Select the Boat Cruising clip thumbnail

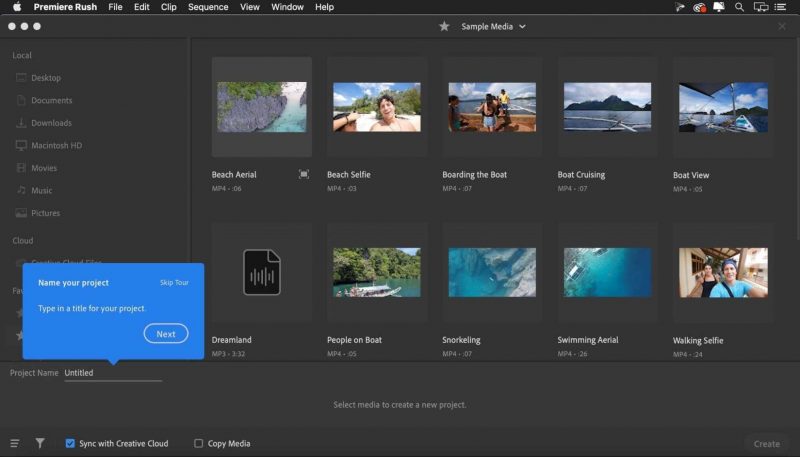click(607, 107)
